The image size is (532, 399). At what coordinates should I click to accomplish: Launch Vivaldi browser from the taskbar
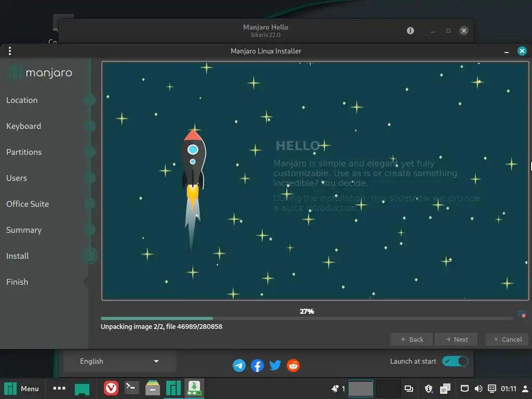tap(111, 389)
